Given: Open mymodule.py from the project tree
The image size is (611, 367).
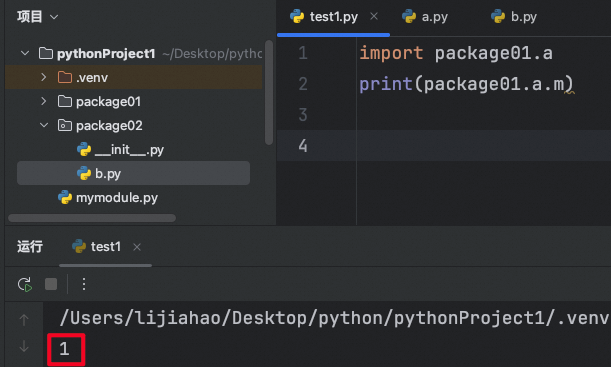Looking at the screenshot, I should pyautogui.click(x=117, y=198).
